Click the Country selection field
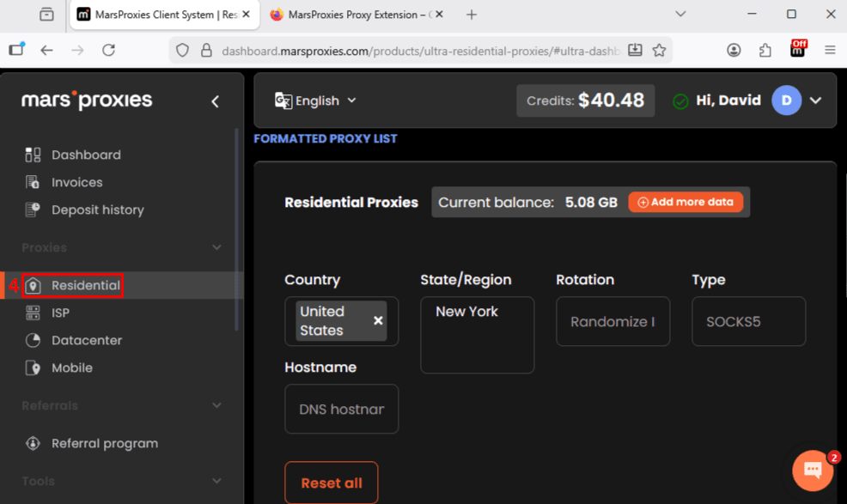 click(x=341, y=321)
